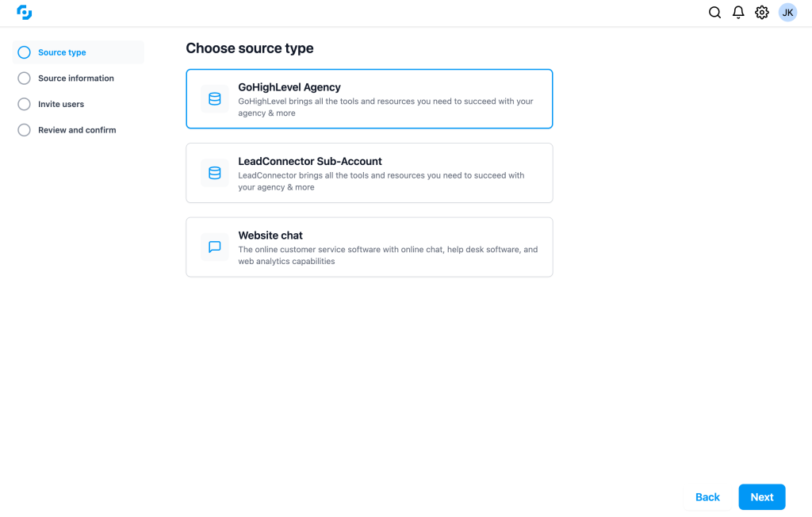This screenshot has height=517, width=812.
Task: Go to Source information step label
Action: [x=76, y=79]
